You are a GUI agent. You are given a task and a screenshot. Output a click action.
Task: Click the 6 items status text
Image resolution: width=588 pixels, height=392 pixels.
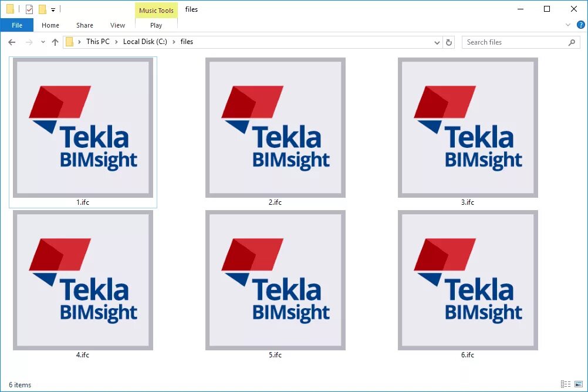[x=20, y=385]
